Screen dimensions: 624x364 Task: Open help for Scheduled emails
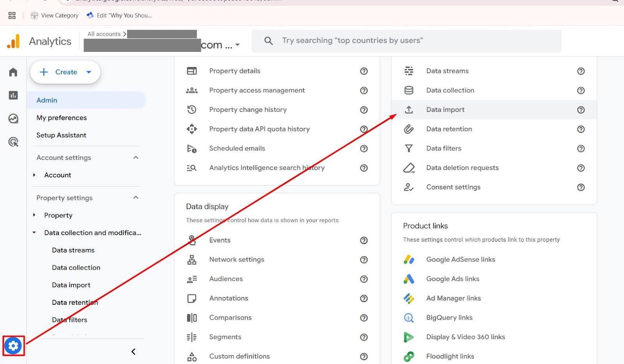pyautogui.click(x=364, y=148)
